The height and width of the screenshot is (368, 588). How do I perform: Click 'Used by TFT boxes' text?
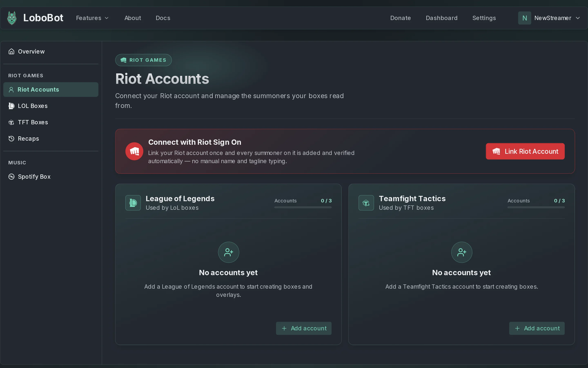pos(406,208)
